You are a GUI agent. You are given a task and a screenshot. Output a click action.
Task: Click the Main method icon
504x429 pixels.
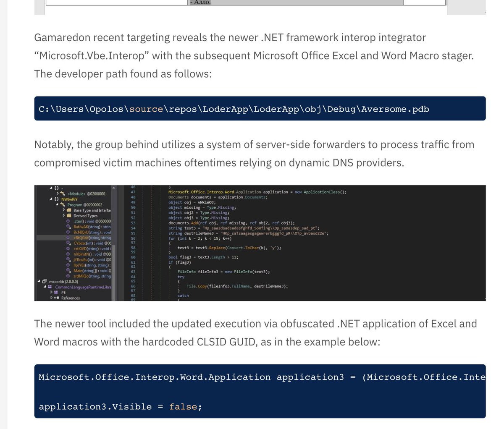coord(68,270)
